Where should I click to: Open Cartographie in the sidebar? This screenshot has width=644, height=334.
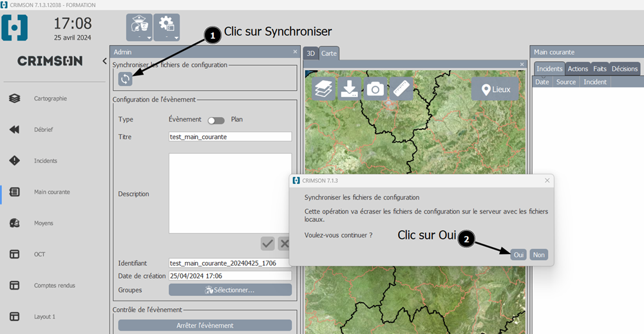[x=50, y=98]
